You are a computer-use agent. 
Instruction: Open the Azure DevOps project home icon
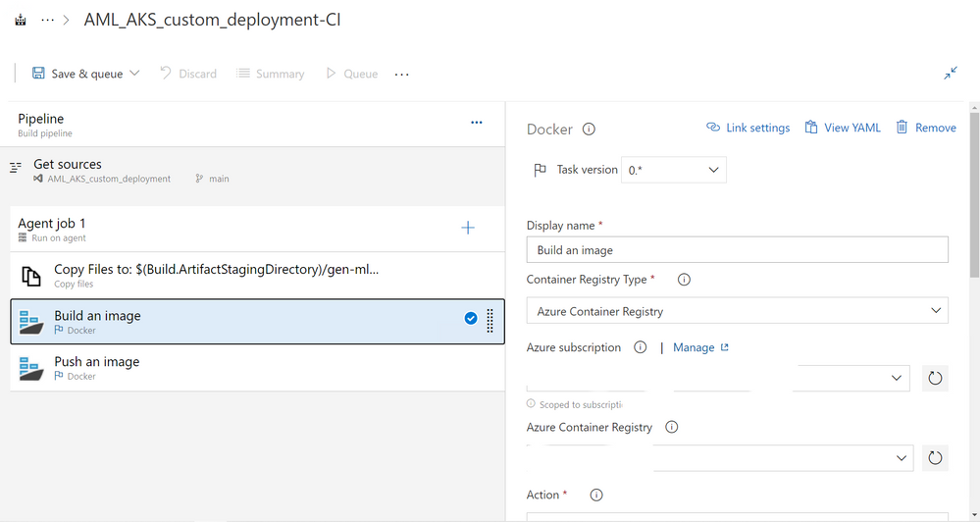click(21, 20)
